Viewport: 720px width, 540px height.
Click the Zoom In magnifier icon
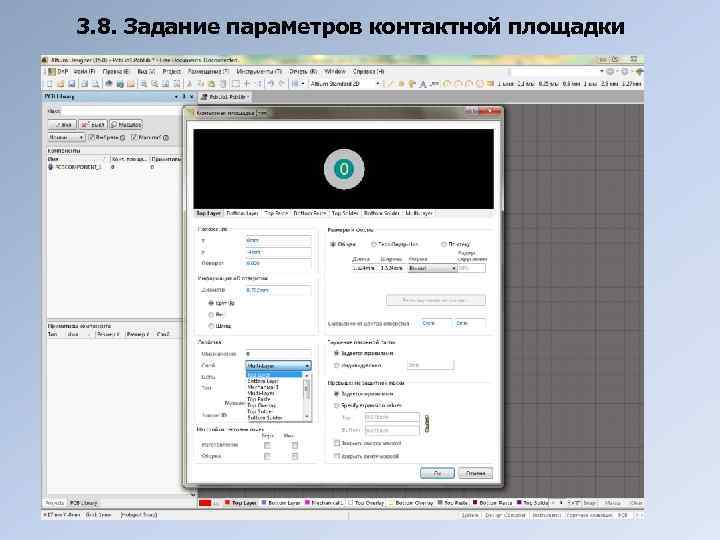(x=144, y=84)
